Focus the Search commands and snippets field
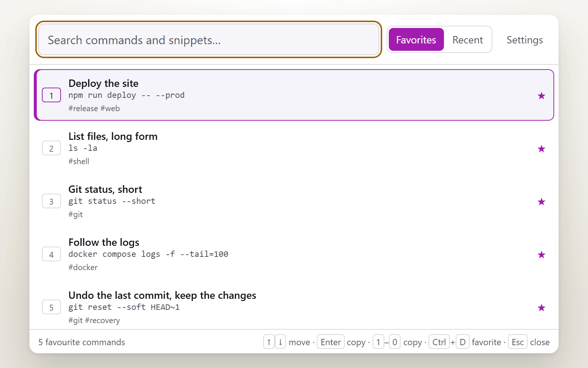The width and height of the screenshot is (588, 368). (x=209, y=39)
